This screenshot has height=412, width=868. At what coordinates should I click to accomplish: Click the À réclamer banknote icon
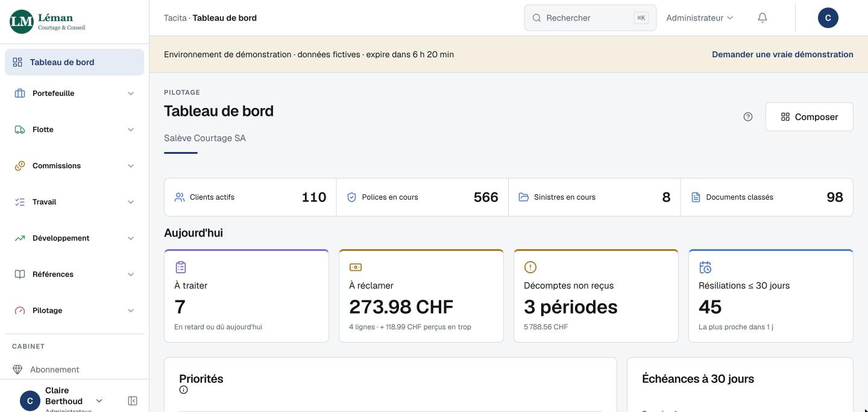tap(356, 267)
